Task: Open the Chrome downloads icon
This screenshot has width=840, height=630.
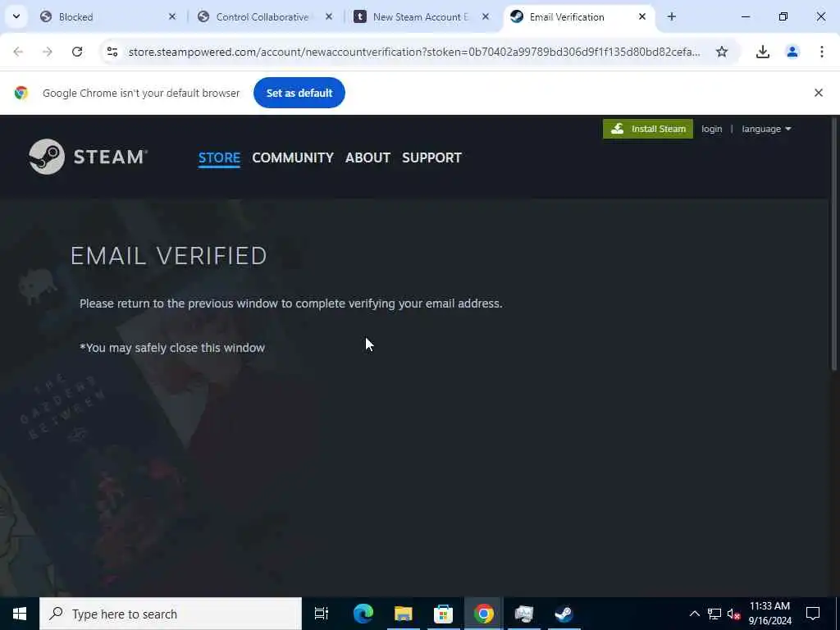Action: (763, 52)
